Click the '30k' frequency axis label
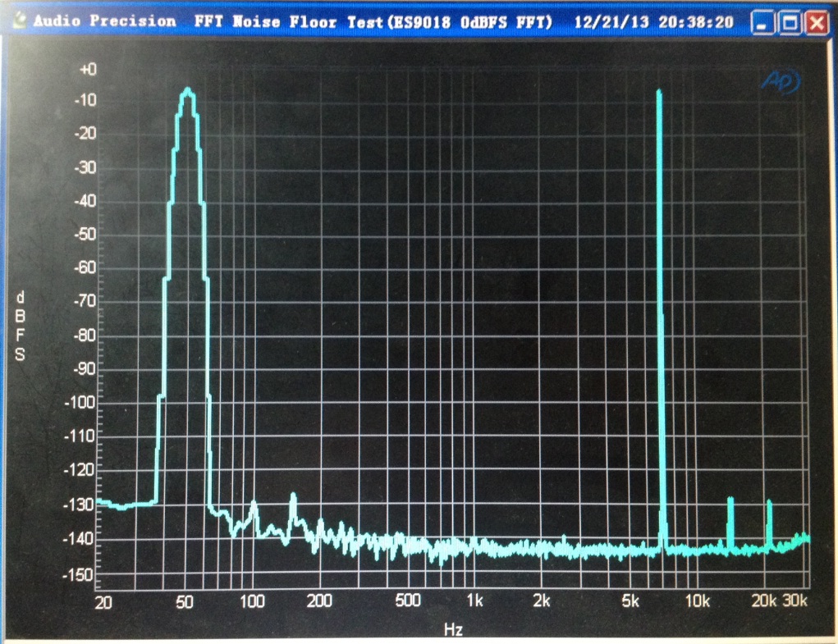Image resolution: width=838 pixels, height=644 pixels. [794, 601]
